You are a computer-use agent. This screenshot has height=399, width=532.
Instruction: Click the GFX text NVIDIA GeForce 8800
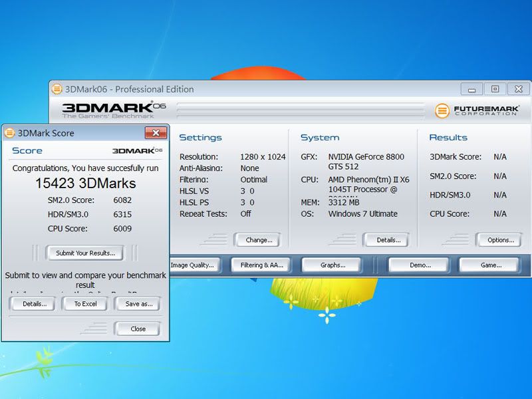click(x=366, y=157)
